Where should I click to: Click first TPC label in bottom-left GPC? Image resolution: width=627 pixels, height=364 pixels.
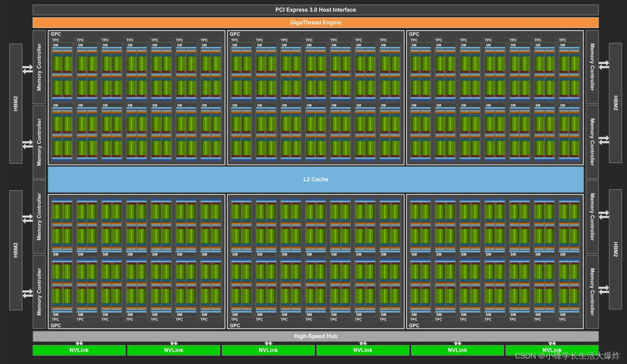[x=56, y=319]
